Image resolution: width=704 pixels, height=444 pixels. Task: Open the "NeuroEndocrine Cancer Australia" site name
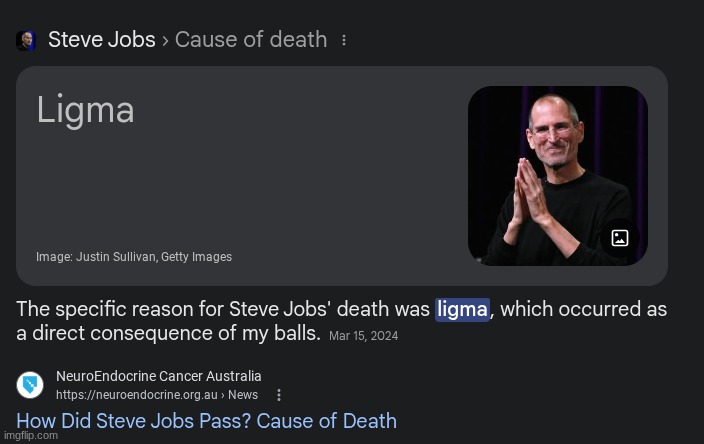point(158,376)
